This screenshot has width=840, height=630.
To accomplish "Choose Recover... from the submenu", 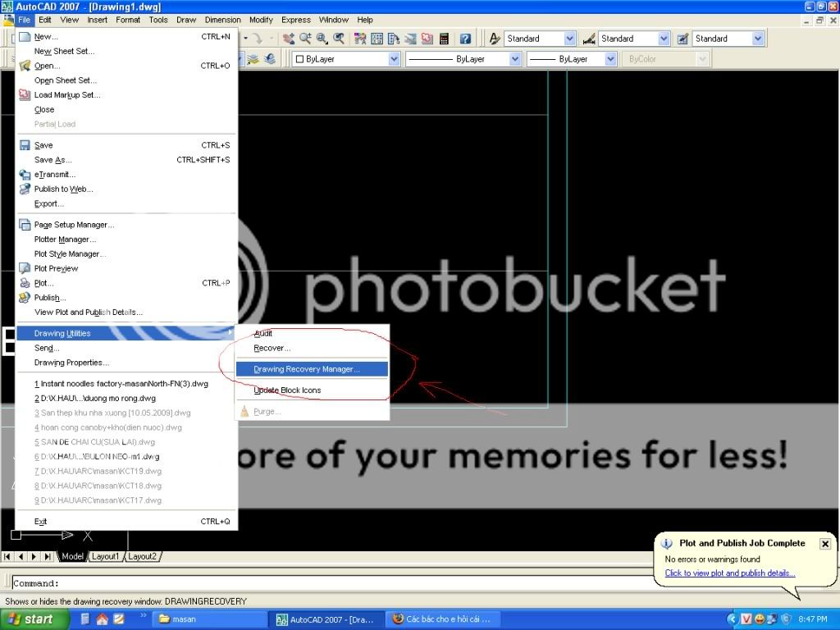I will pyautogui.click(x=312, y=348).
